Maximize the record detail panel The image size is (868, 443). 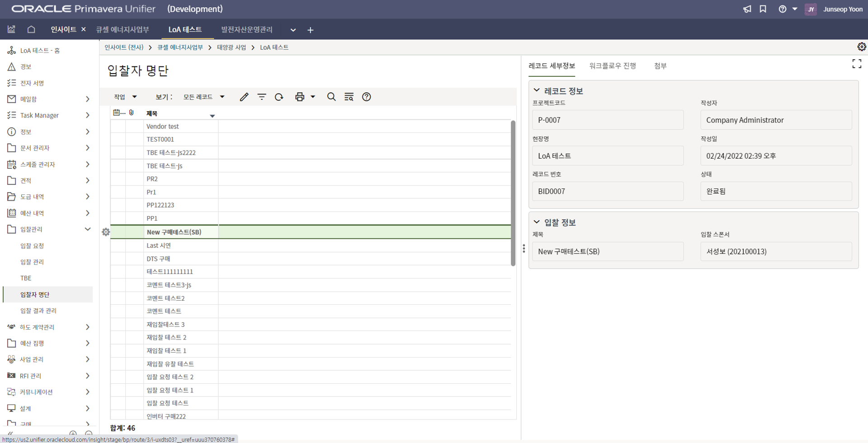click(856, 64)
